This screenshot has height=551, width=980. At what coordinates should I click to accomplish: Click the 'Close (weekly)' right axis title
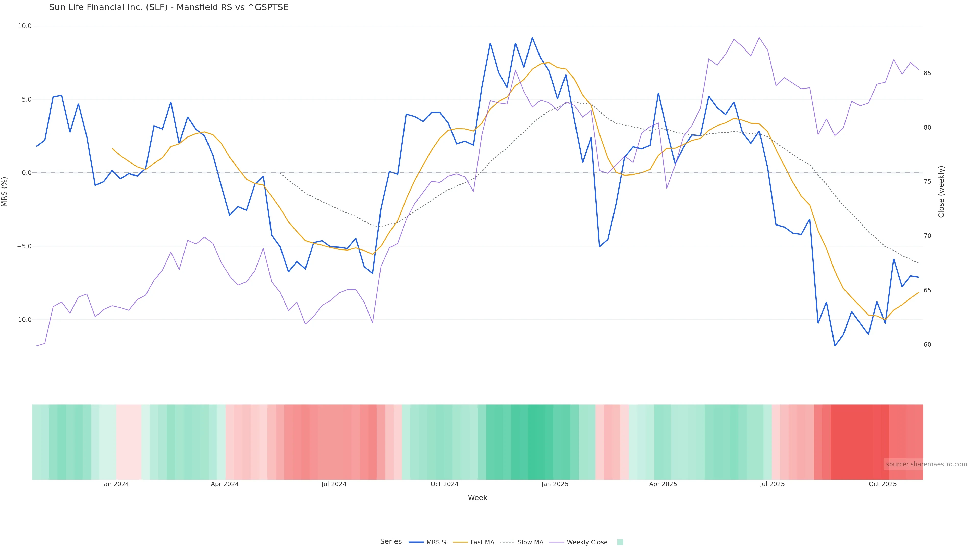[x=941, y=192]
